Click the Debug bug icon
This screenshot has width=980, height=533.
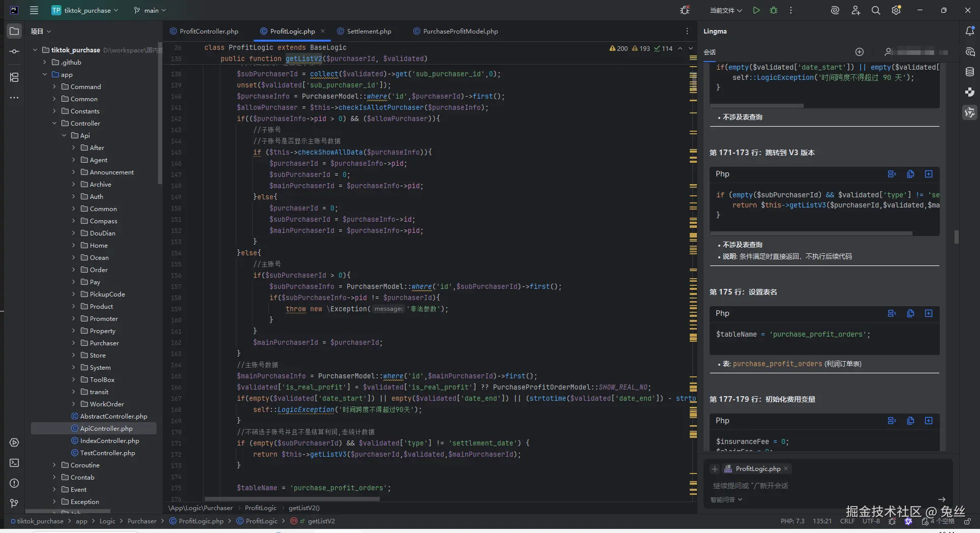click(774, 10)
